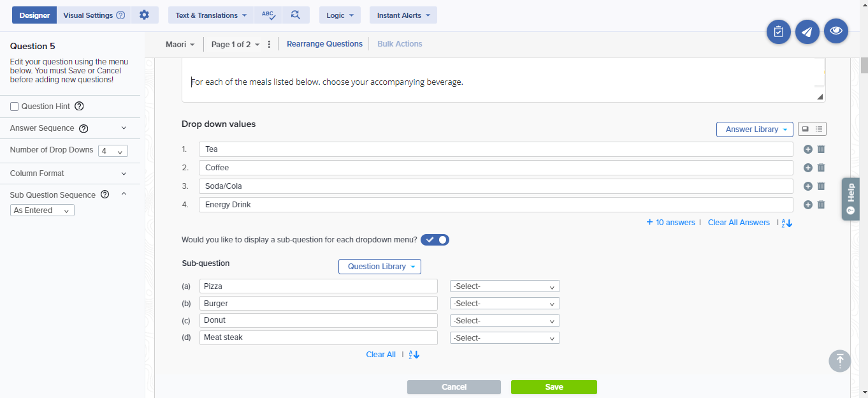
Task: Open the Number of Drop Downs selector
Action: point(113,151)
